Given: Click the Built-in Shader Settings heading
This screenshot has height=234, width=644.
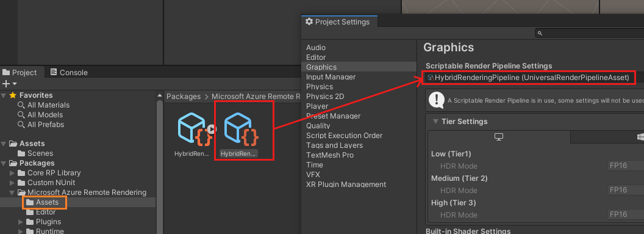Looking at the screenshot, I should (468, 231).
